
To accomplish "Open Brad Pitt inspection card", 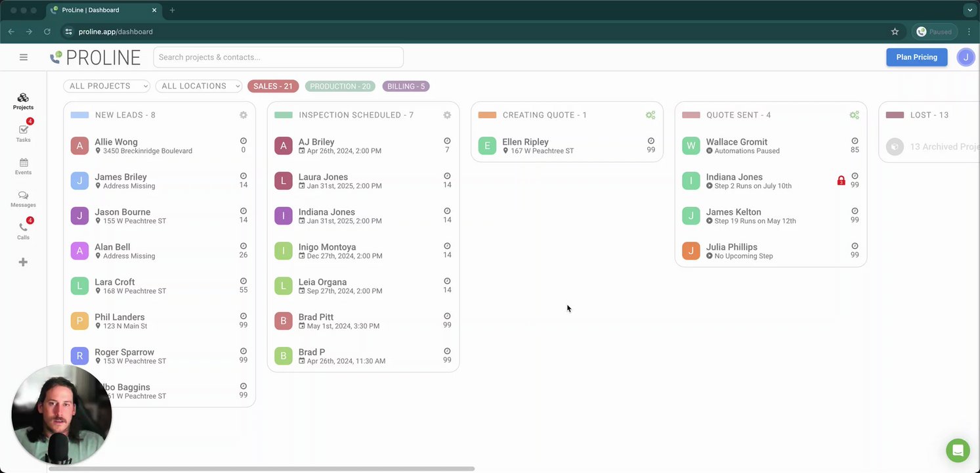I will (363, 321).
